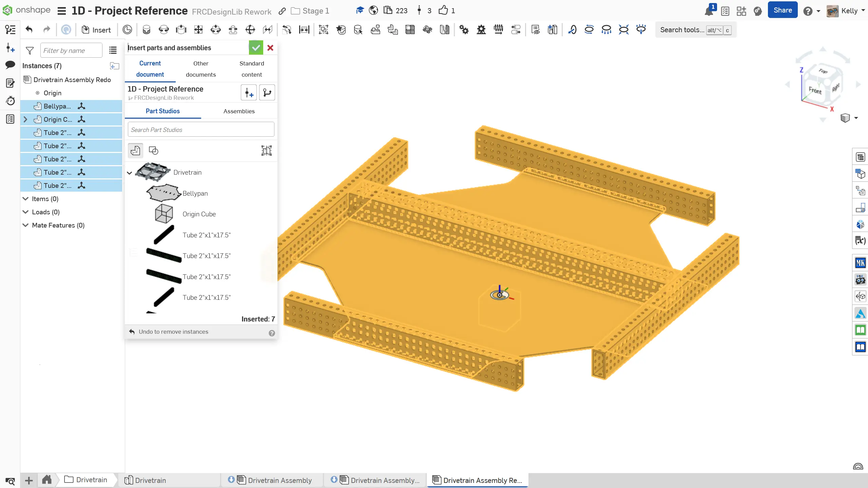Confirm insert with green checkmark

tap(256, 48)
